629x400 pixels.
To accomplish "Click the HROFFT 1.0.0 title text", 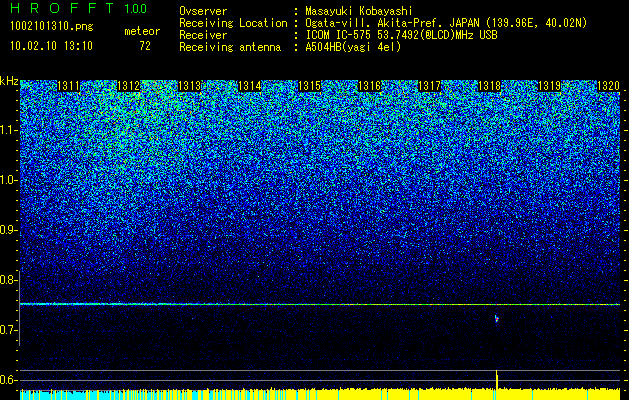I will [79, 8].
